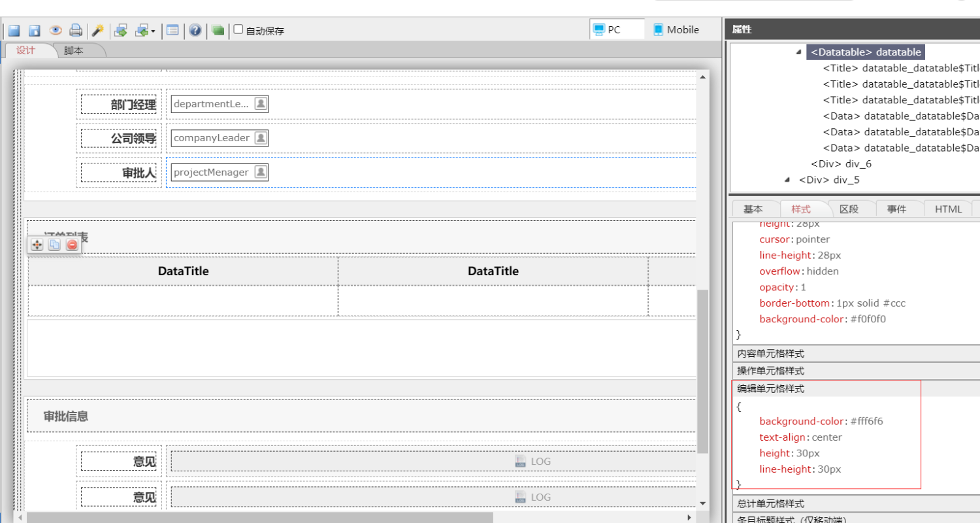The image size is (980, 523).
Task: Open Help with the question mark icon
Action: click(195, 30)
